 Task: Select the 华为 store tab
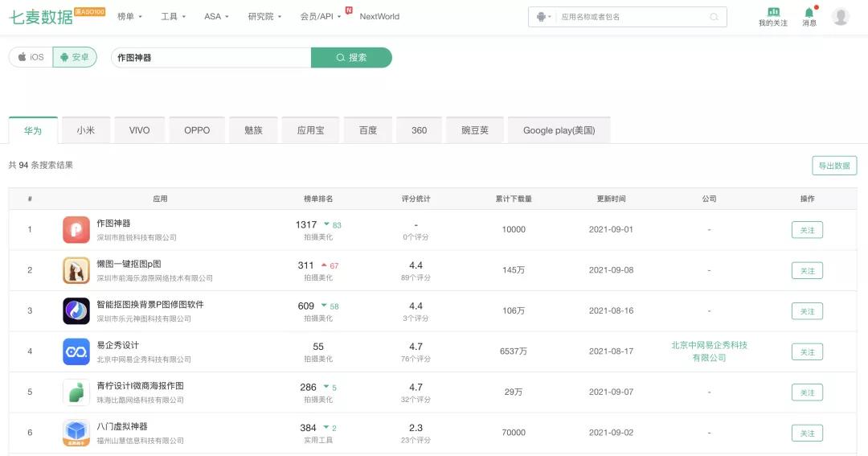[x=33, y=131]
